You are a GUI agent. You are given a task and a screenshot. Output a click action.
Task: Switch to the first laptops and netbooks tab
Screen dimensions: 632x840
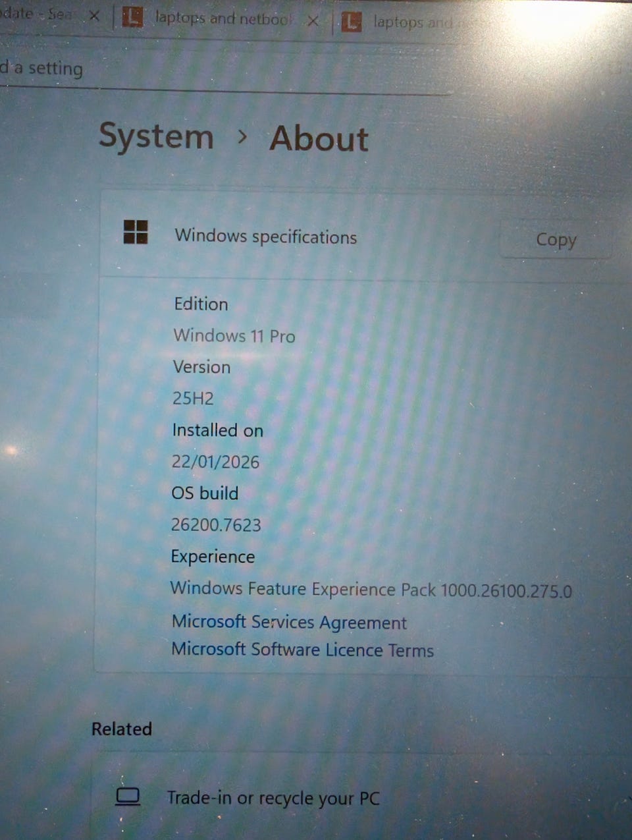click(x=223, y=18)
